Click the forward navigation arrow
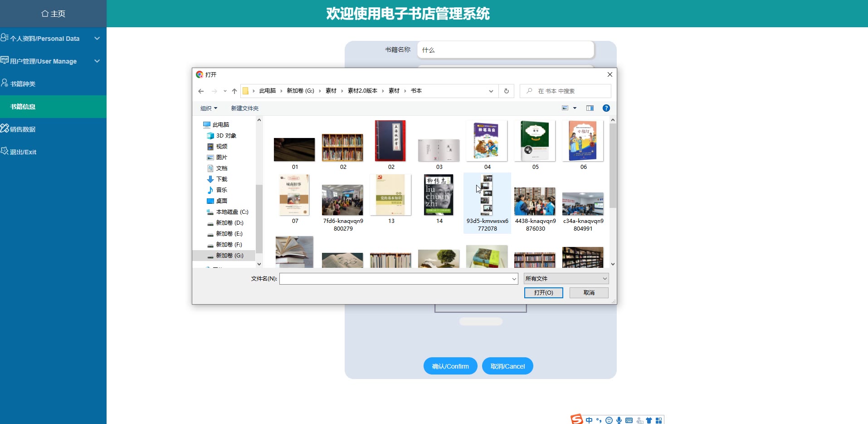The image size is (868, 424). [214, 91]
